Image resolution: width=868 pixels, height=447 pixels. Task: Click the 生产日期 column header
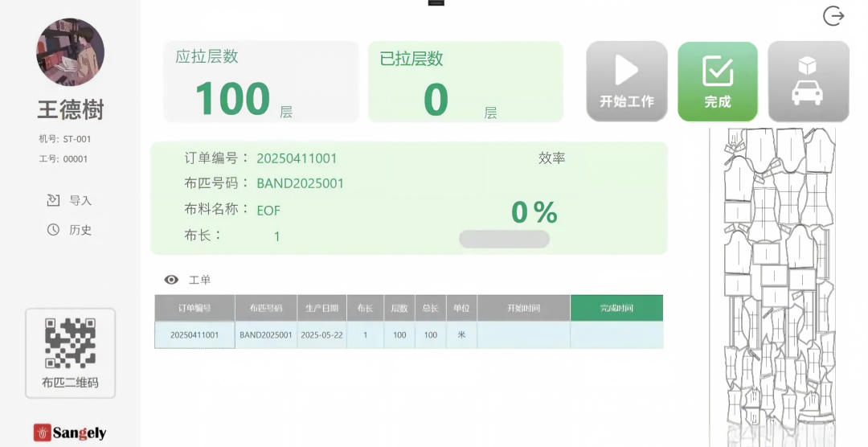coord(322,308)
